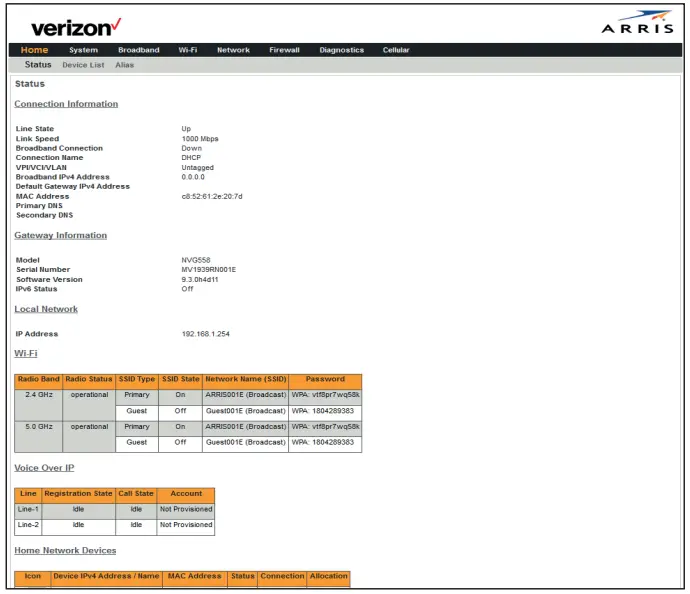This screenshot has height=594, width=690.
Task: Click the Line-1 row cell
Action: pos(28,510)
